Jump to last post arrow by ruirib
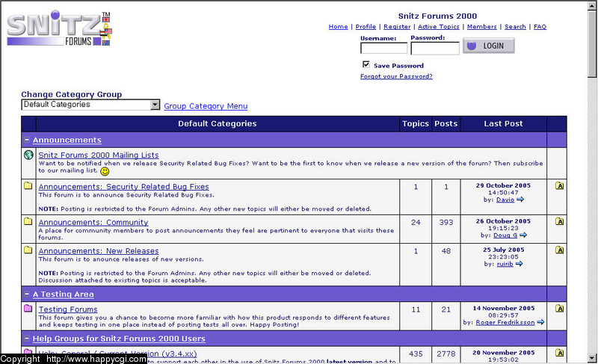 point(519,264)
